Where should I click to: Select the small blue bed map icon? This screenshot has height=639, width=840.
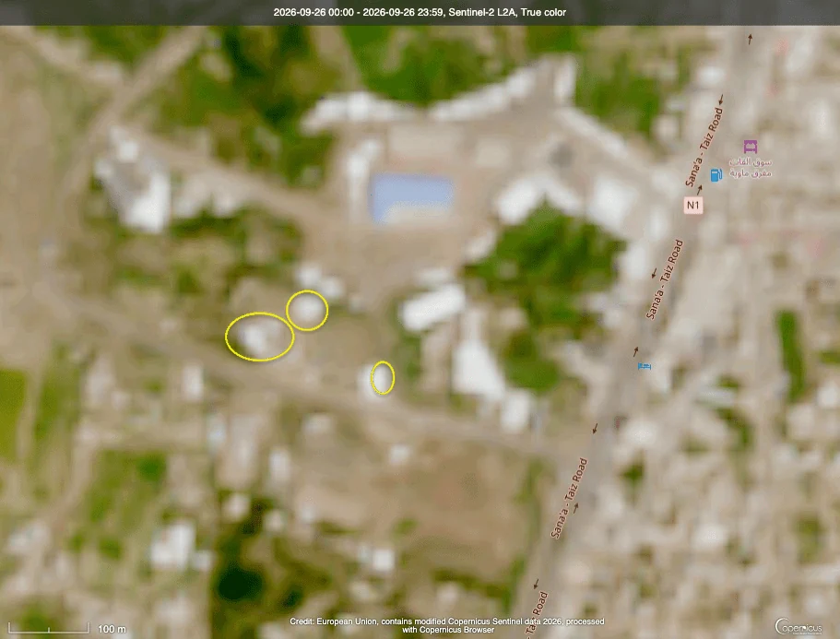point(644,366)
